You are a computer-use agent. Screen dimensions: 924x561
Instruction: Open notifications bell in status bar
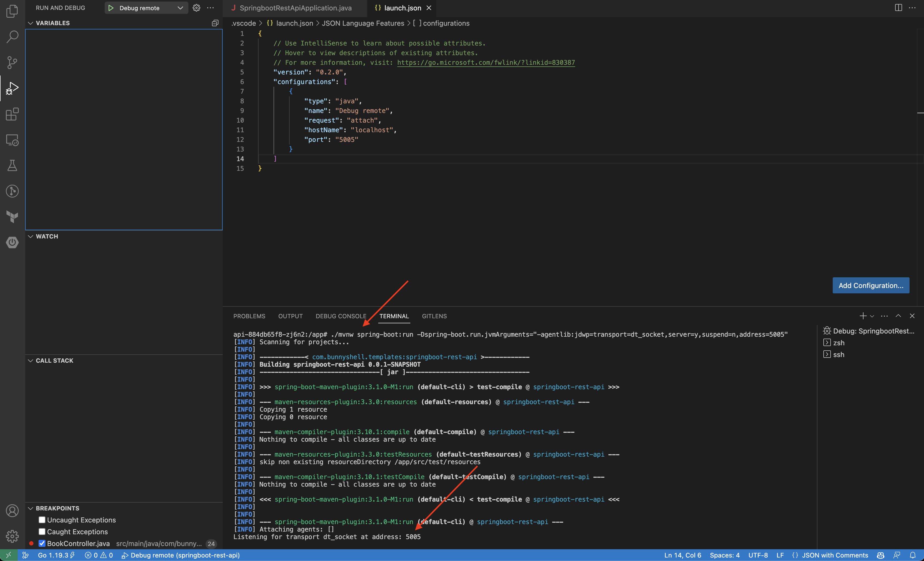point(912,555)
